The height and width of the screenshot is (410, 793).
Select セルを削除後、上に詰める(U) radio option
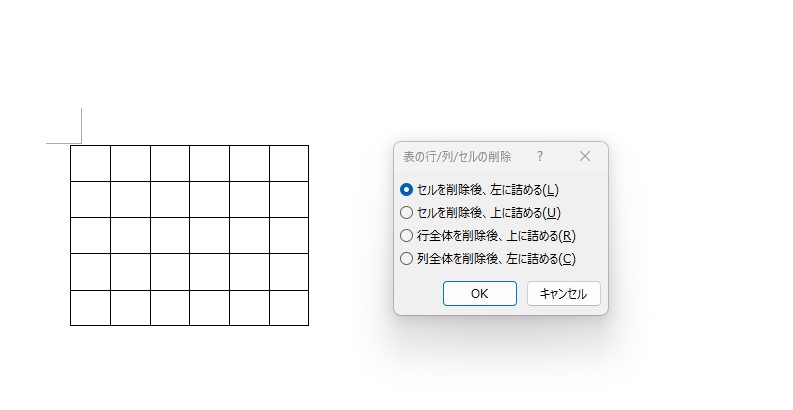407,212
